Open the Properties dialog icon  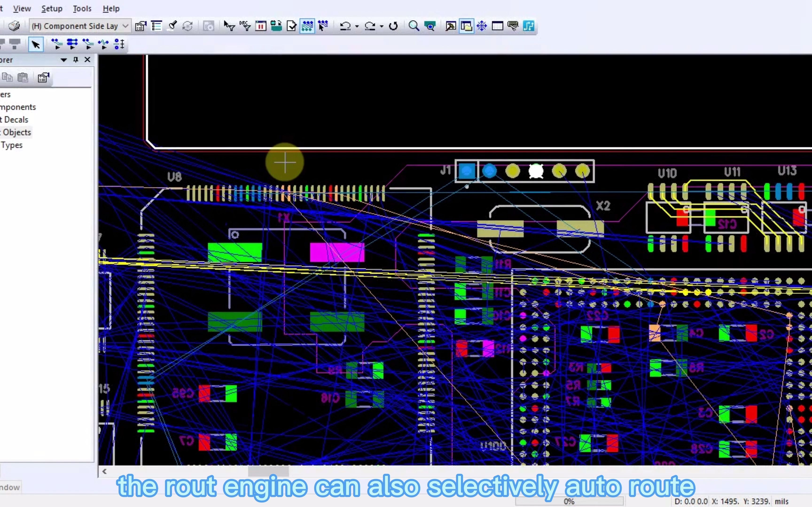point(141,26)
